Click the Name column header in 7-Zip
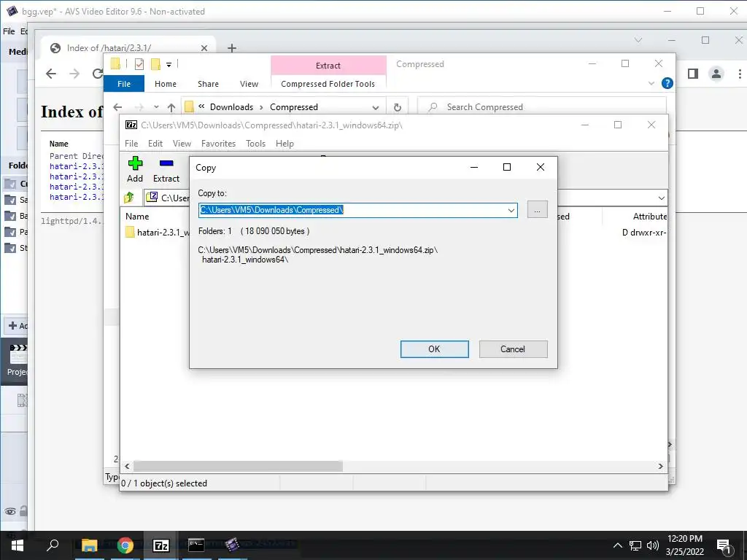Viewport: 747px width, 560px height. pos(137,216)
